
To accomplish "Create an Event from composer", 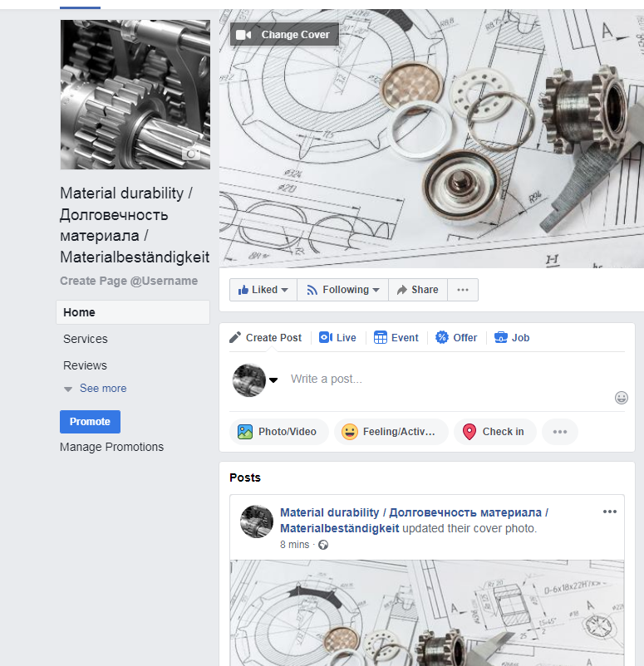I will pos(396,338).
